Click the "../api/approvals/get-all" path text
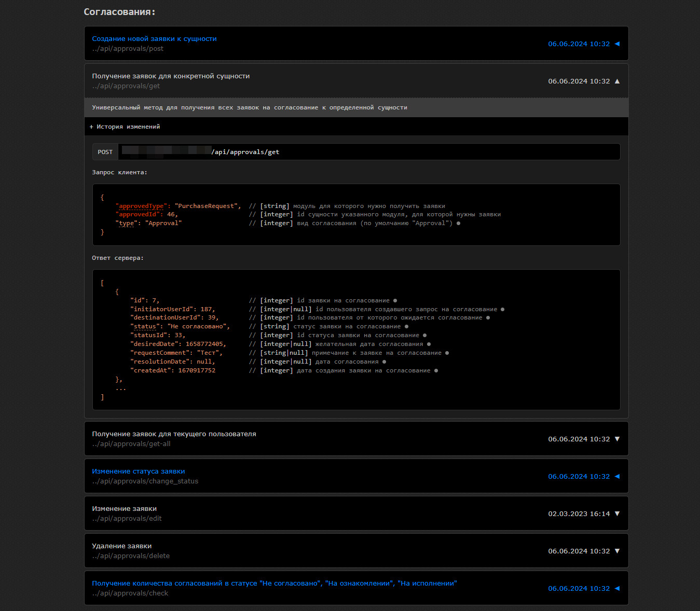 131,444
